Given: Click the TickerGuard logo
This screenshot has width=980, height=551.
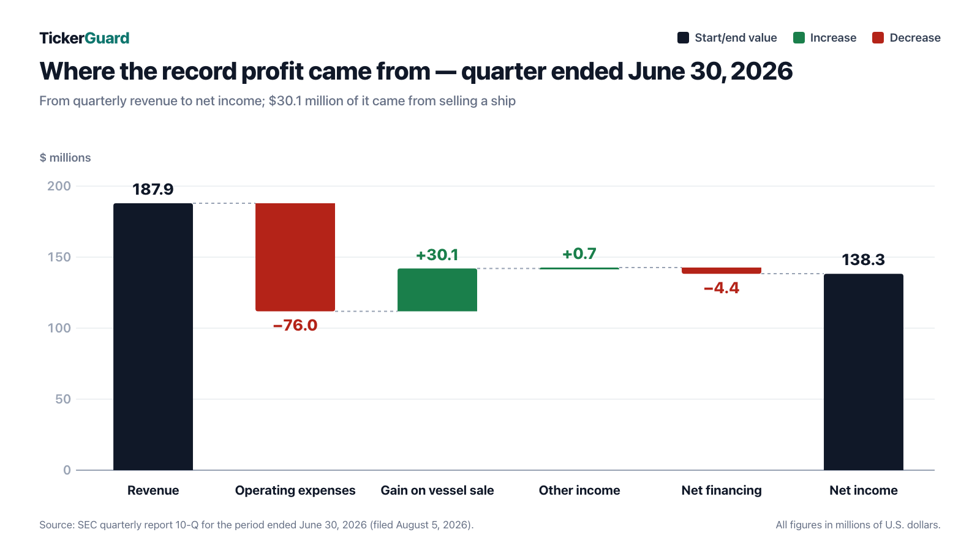Looking at the screenshot, I should click(x=85, y=38).
